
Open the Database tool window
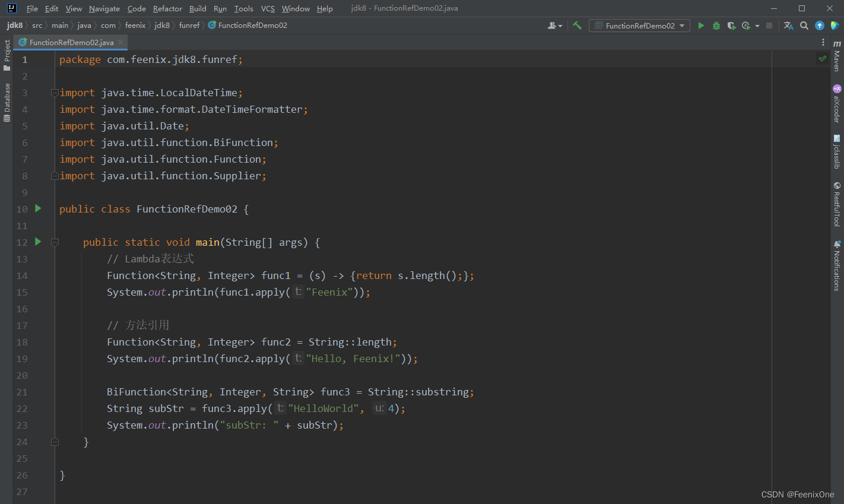tap(7, 102)
